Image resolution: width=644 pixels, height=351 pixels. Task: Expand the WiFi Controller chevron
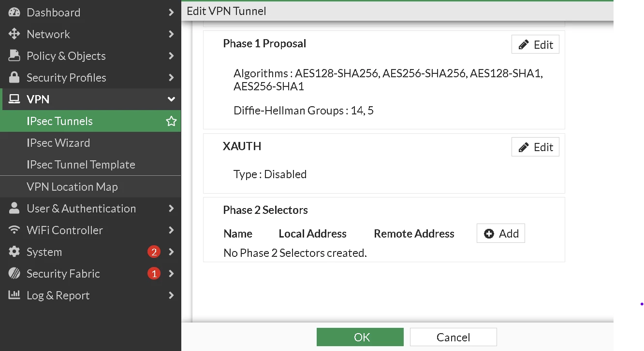coord(171,230)
